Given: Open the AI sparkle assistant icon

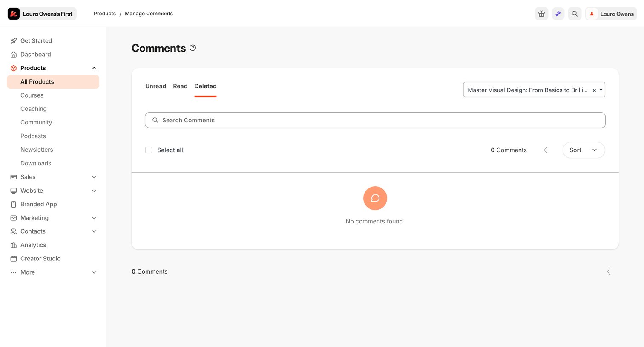Looking at the screenshot, I should tap(558, 14).
